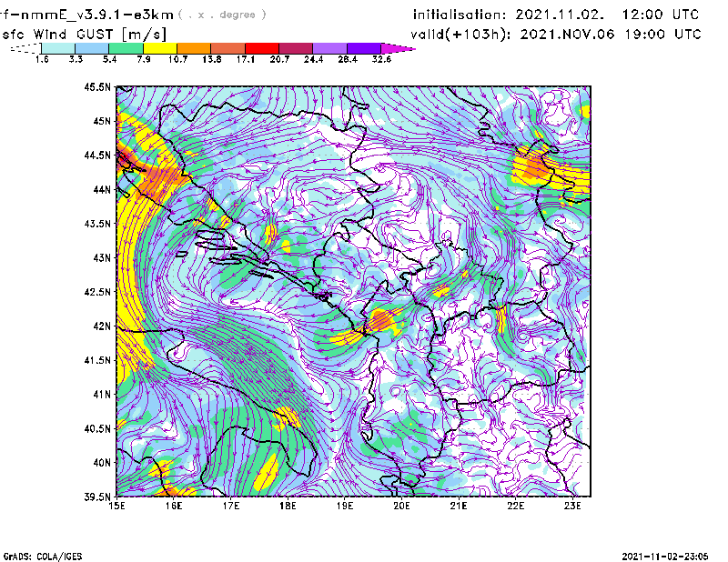The image size is (728, 562).
Task: Click the 40N latitude label
Action: (102, 463)
